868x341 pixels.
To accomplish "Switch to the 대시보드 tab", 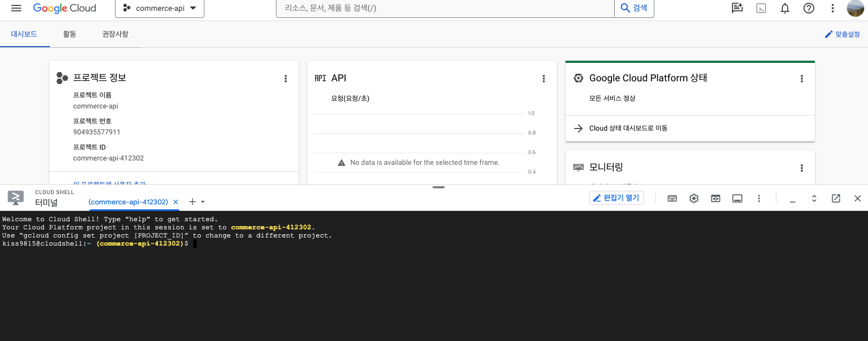I will coord(24,34).
